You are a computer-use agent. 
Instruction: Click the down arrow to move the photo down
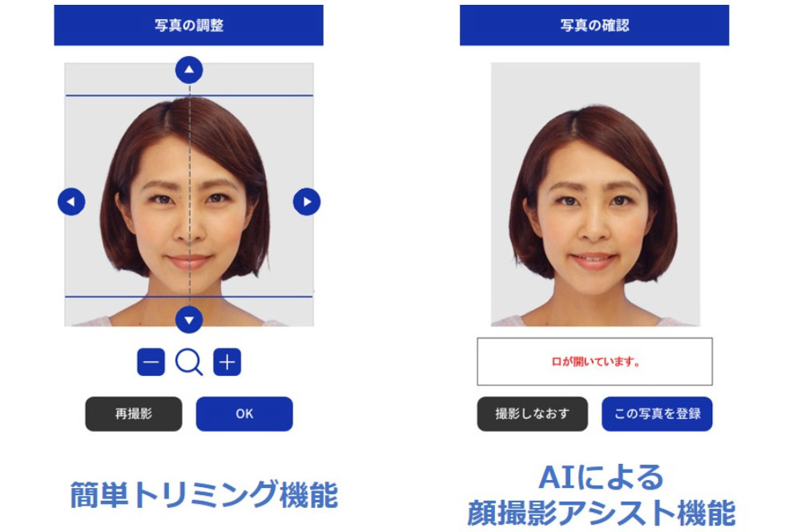coord(189,320)
